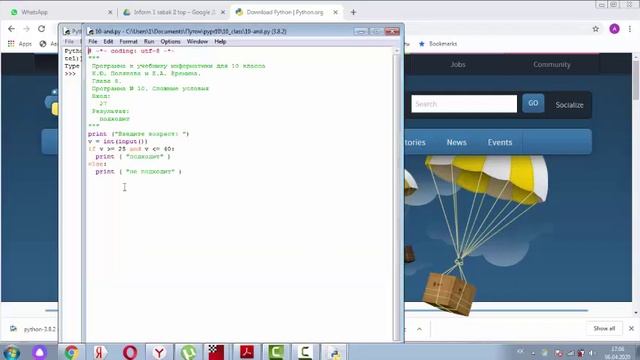Open the Run menu
Image resolution: width=640 pixels, height=360 pixels.
coord(149,42)
